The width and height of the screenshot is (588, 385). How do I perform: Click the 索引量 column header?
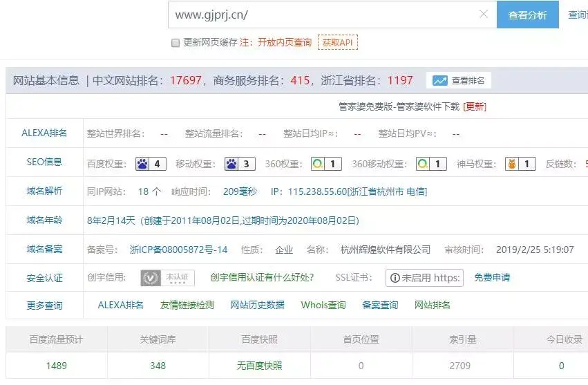pyautogui.click(x=463, y=339)
